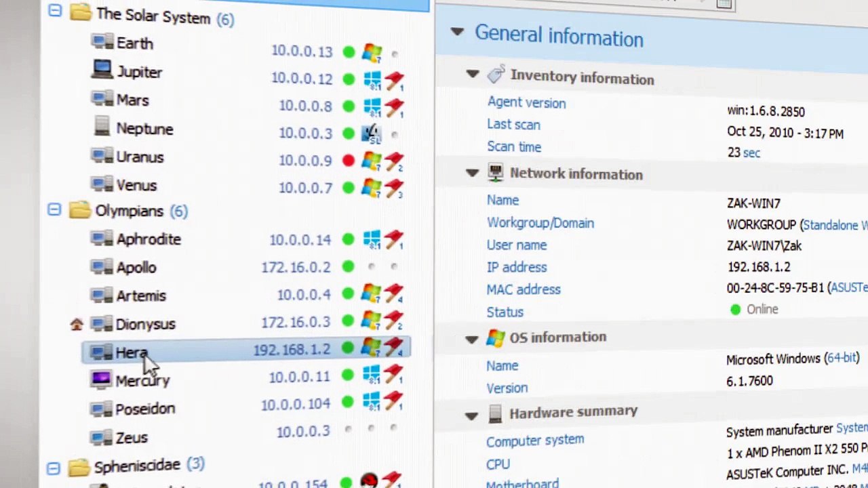
Task: Click the OS information Windows logo icon
Action: (496, 338)
